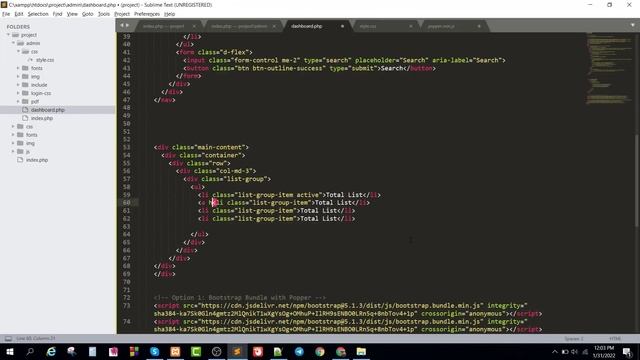Viewport: 640px width, 360px height.
Task: Click the editor's vertical scrollbar
Action: click(637, 180)
